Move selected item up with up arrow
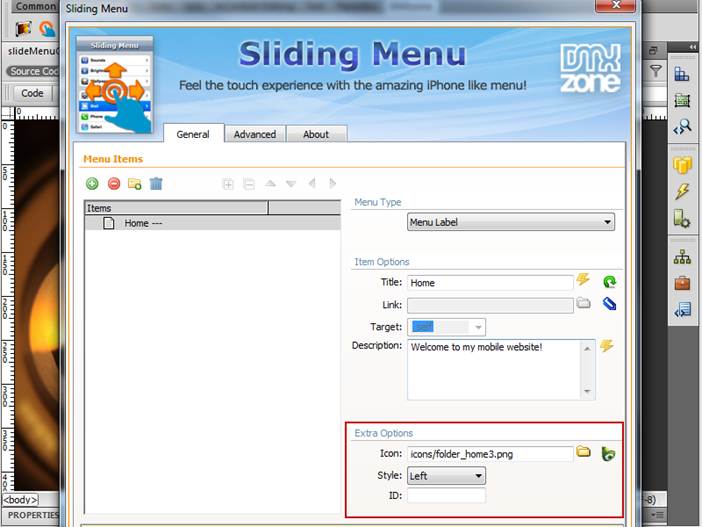702x527 pixels. pyautogui.click(x=270, y=184)
